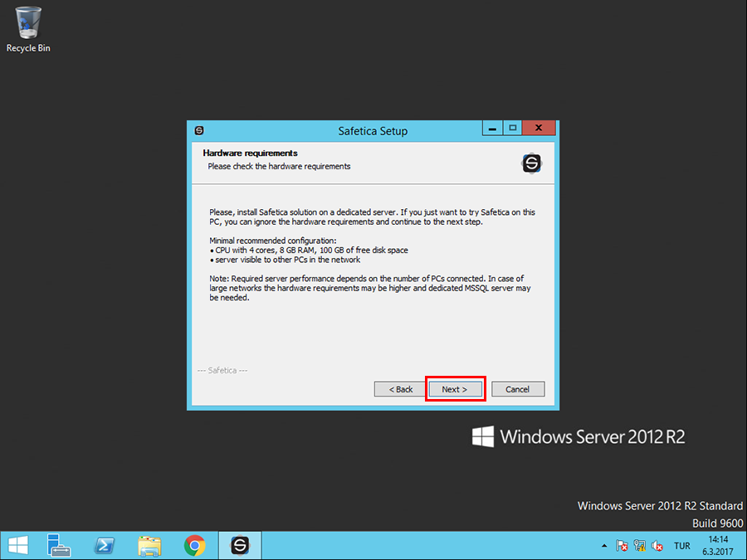Click the muted volume tray icon
Image resolution: width=747 pixels, height=560 pixels.
(657, 546)
